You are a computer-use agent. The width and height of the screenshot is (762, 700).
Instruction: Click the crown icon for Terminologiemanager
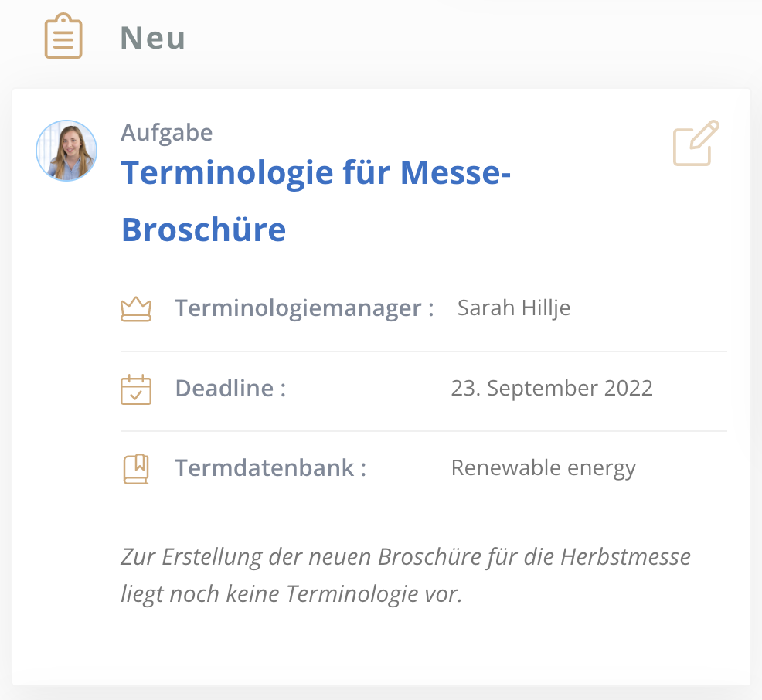pyautogui.click(x=136, y=309)
